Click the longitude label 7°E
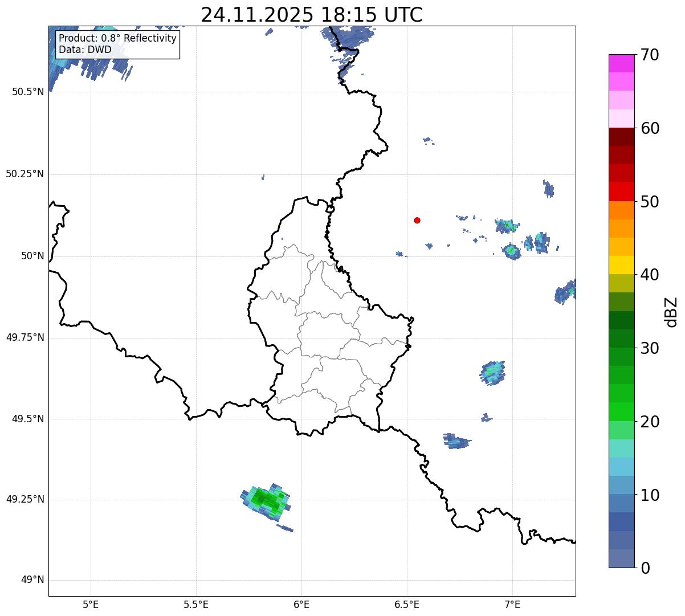This screenshot has height=616, width=685. [512, 604]
